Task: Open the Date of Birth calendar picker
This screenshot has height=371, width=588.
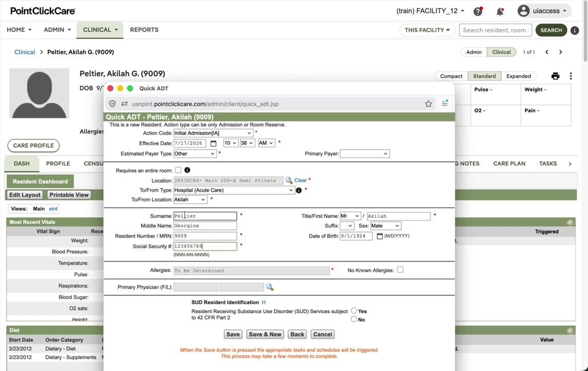Action: 379,236
